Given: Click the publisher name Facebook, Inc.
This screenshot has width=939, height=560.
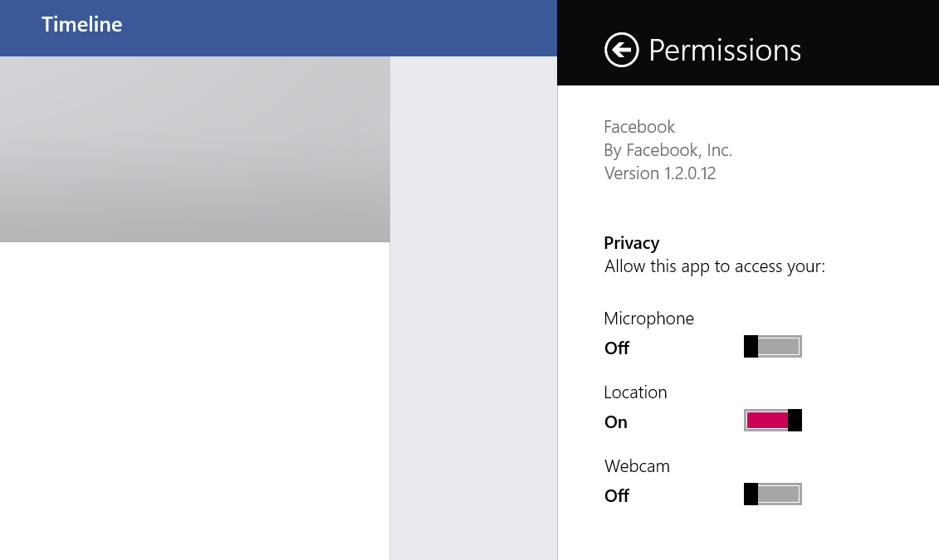Looking at the screenshot, I should pyautogui.click(x=668, y=150).
